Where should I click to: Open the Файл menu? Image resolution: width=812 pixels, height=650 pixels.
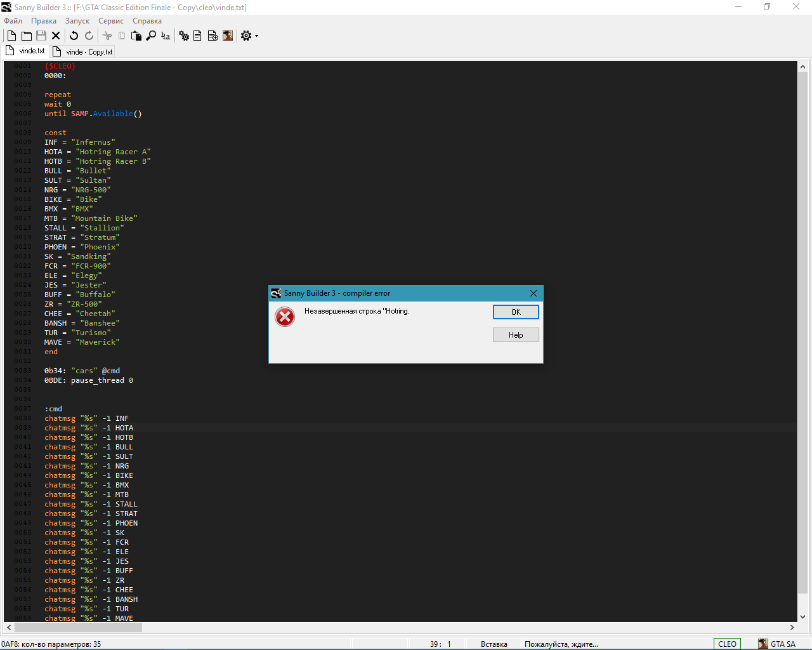tap(13, 21)
